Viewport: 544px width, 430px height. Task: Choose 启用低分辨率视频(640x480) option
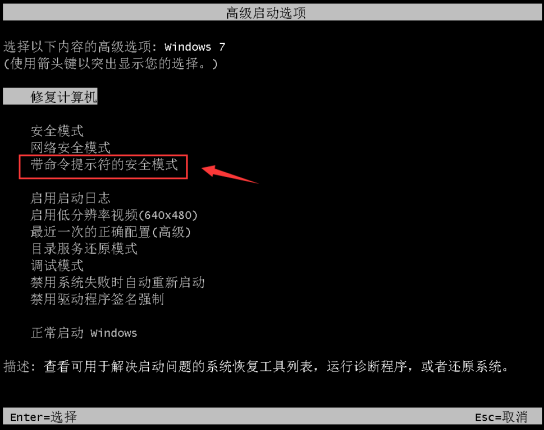tap(114, 215)
